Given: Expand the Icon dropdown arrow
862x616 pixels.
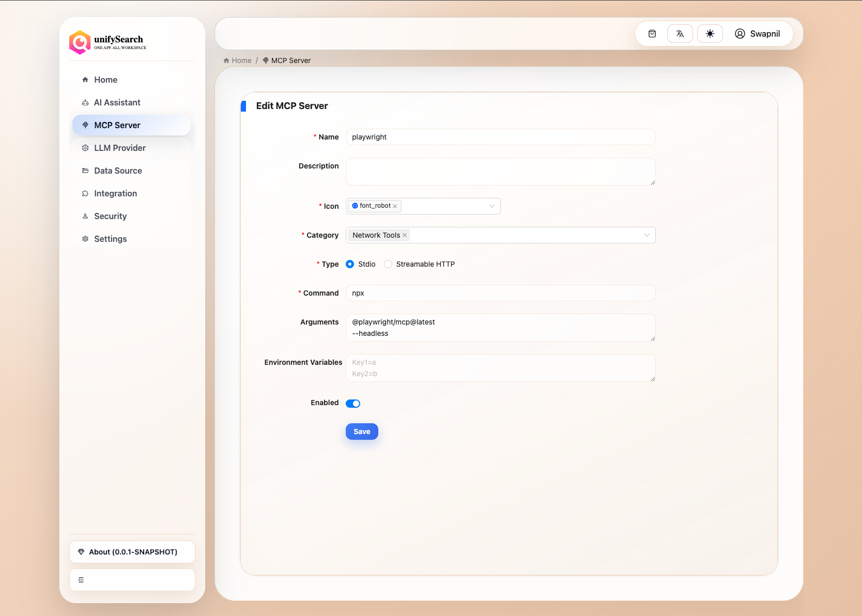Looking at the screenshot, I should (491, 206).
